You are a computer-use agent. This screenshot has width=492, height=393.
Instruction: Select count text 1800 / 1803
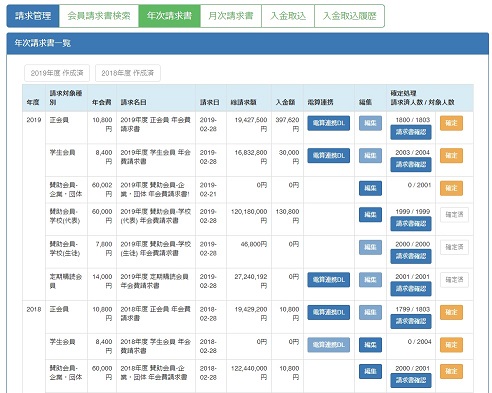point(413,120)
